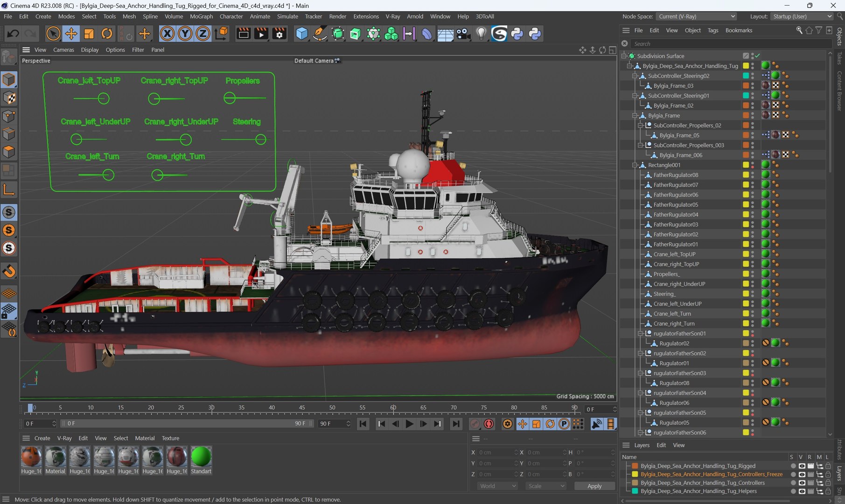Click the Render View clapperboard icon
Screen dimensions: 845x504
[x=243, y=34]
